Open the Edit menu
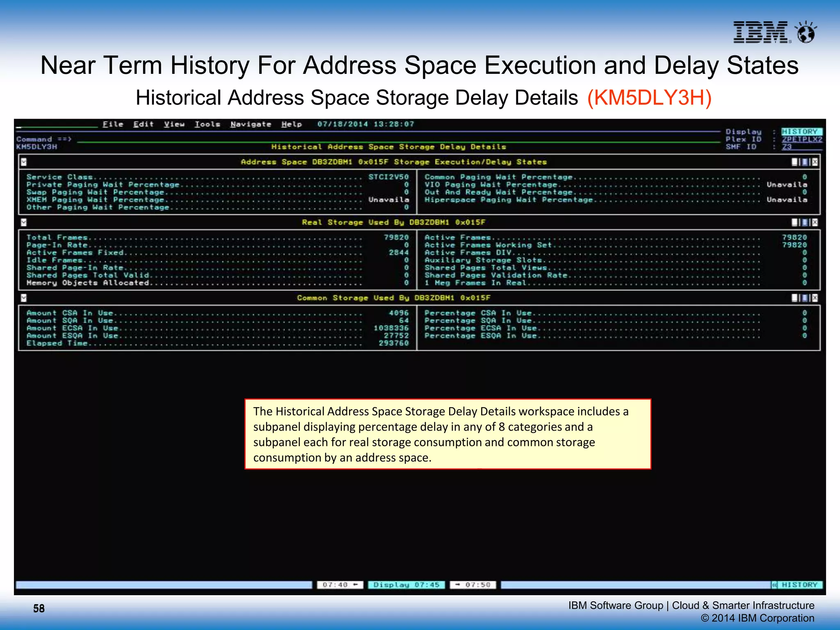Viewport: 840px width, 630px height. [x=143, y=124]
